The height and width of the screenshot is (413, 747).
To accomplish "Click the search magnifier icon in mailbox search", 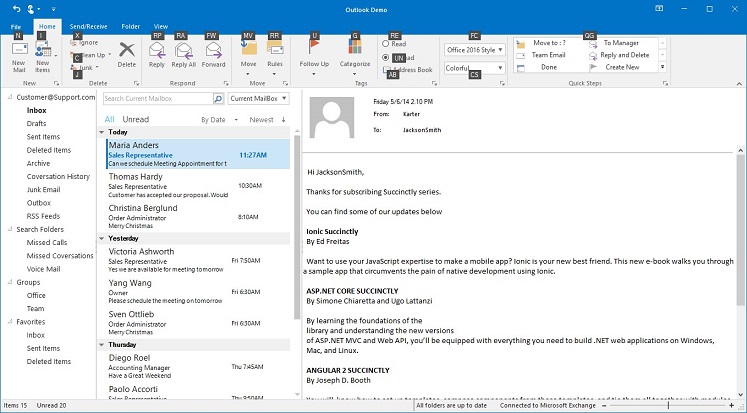I will [218, 99].
